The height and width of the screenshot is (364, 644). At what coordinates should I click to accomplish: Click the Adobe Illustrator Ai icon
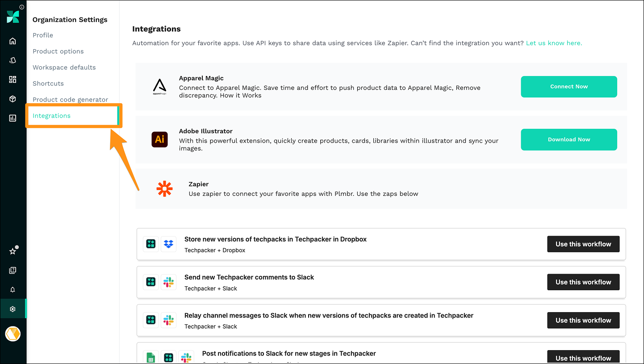click(x=159, y=140)
